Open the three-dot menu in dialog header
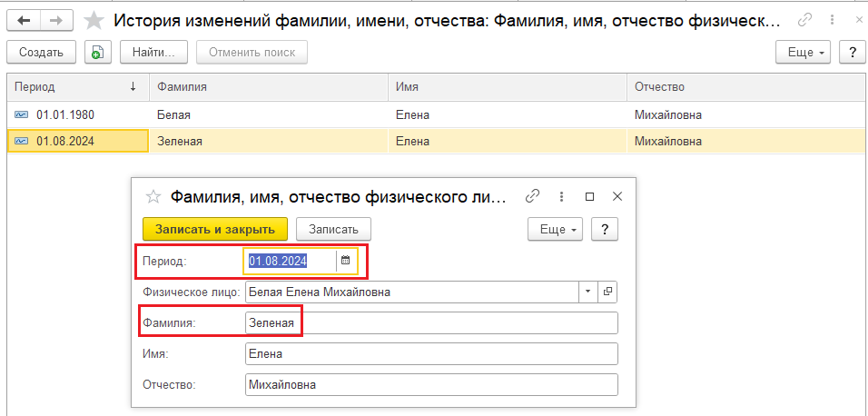The image size is (868, 416). [x=562, y=196]
